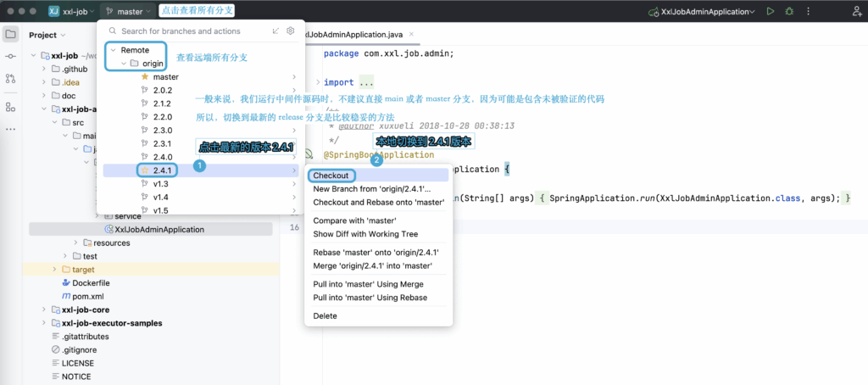Viewport: 868px width, 385px height.
Task: Toggle favorite star on master branch
Action: (x=144, y=77)
